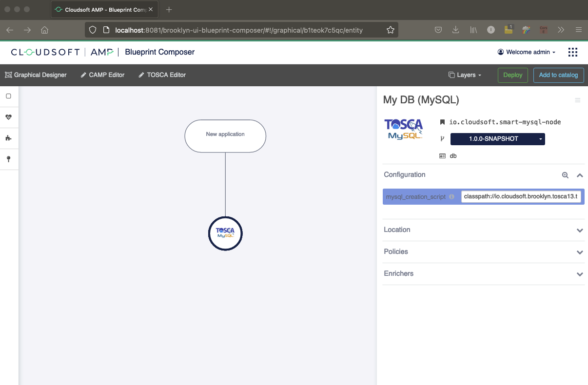Viewport: 588px width, 385px height.
Task: Click the Configuration filter magnifier icon
Action: 565,175
